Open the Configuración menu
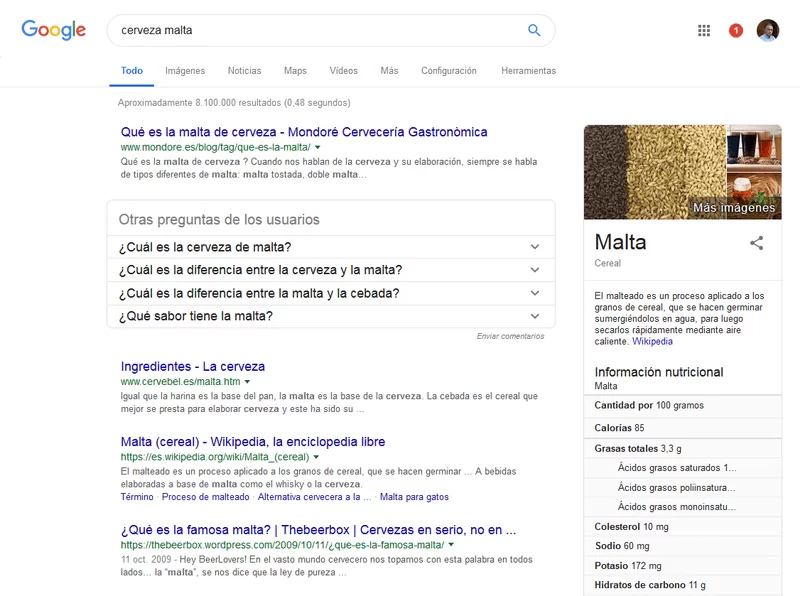 point(449,70)
